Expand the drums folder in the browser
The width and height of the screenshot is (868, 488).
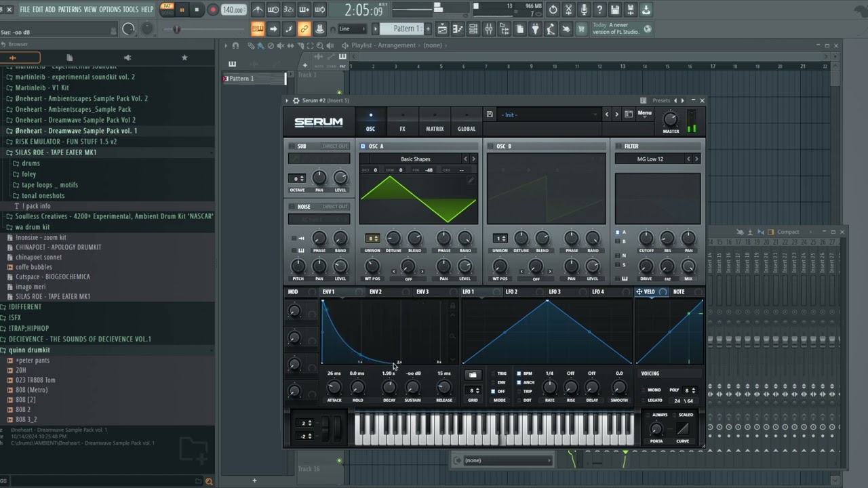31,163
